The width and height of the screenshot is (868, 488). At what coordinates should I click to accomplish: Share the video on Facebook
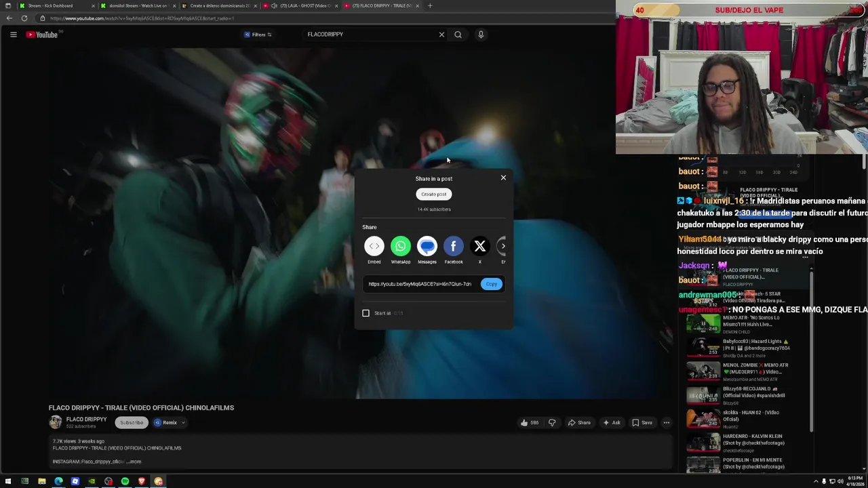(x=454, y=246)
